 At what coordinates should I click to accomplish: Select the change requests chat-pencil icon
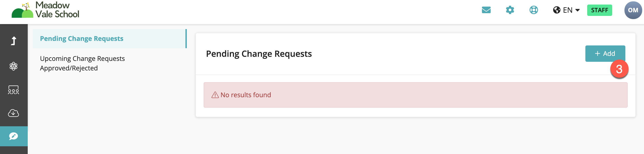point(14,136)
